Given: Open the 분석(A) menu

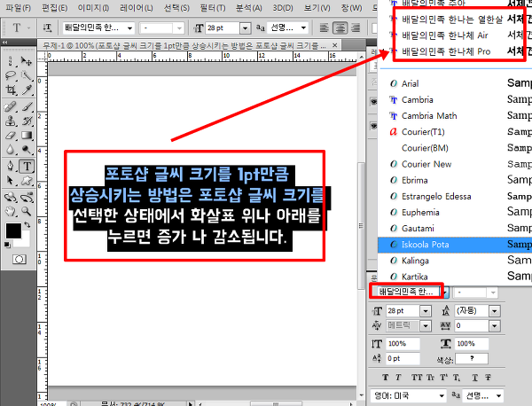Looking at the screenshot, I should point(248,8).
